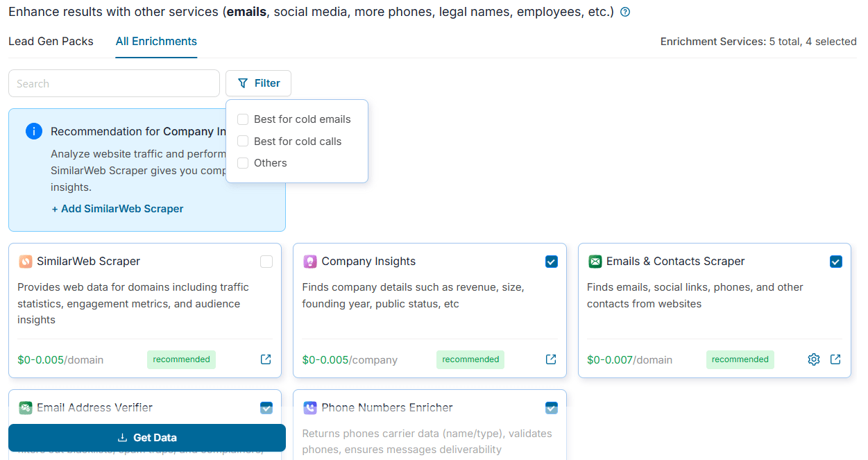The image size is (868, 460).
Task: Click the info icon in recommendation box
Action: [x=34, y=131]
